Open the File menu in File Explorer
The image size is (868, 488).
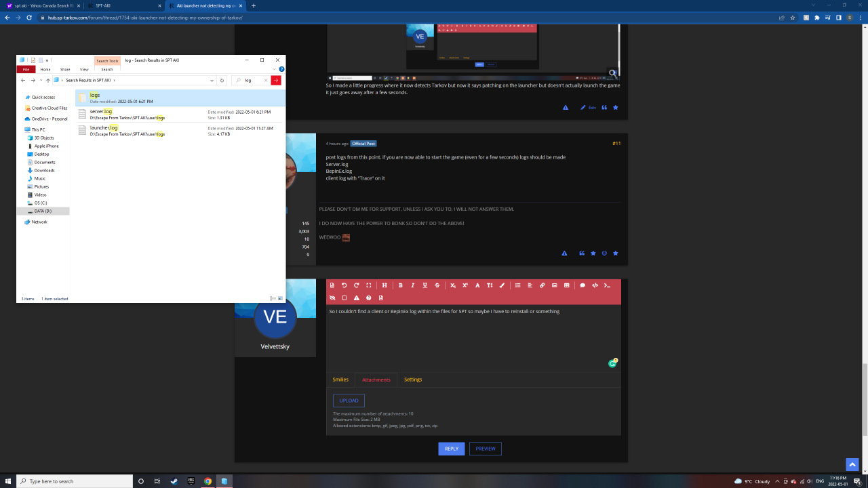click(x=26, y=69)
